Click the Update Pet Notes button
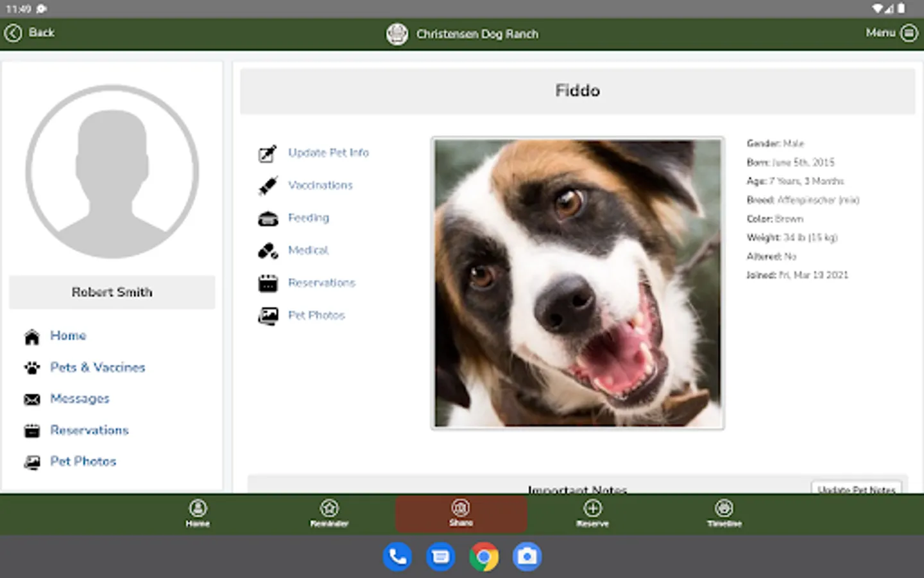 (x=856, y=489)
